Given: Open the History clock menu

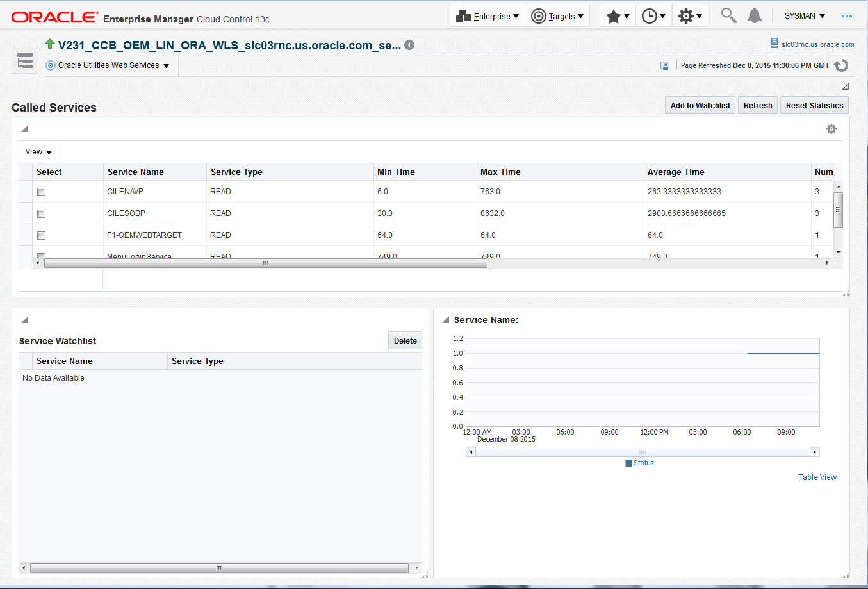Looking at the screenshot, I should 653,16.
